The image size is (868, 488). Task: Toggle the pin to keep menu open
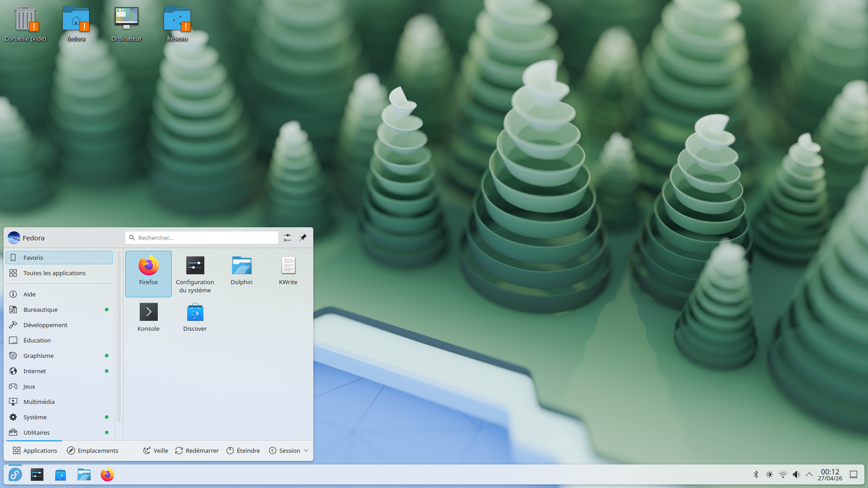coord(303,238)
